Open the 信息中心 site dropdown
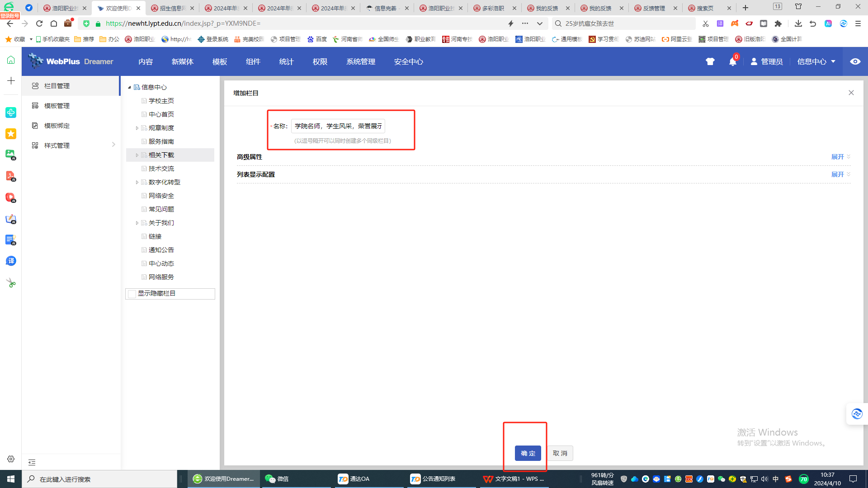 [x=816, y=61]
